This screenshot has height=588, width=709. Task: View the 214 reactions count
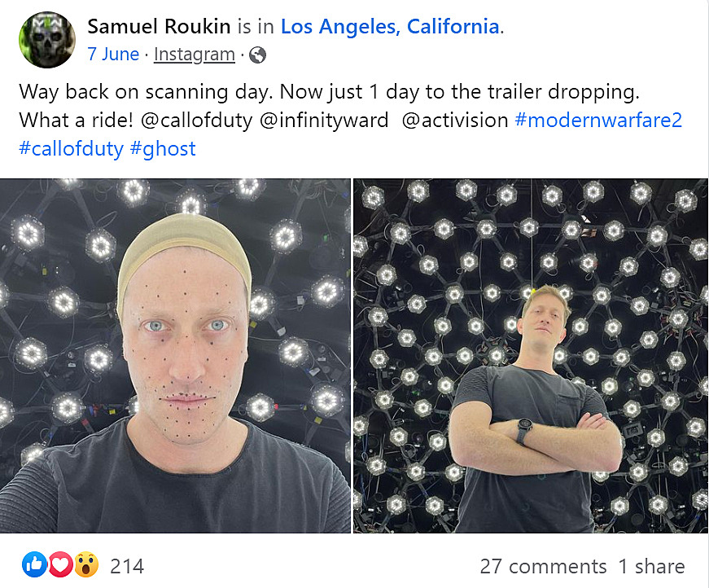pyautogui.click(x=127, y=566)
